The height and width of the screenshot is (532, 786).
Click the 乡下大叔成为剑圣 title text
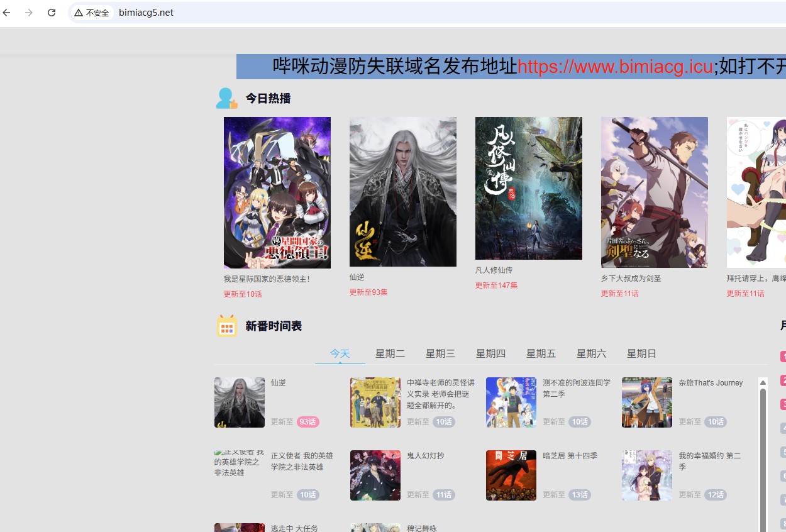631,278
